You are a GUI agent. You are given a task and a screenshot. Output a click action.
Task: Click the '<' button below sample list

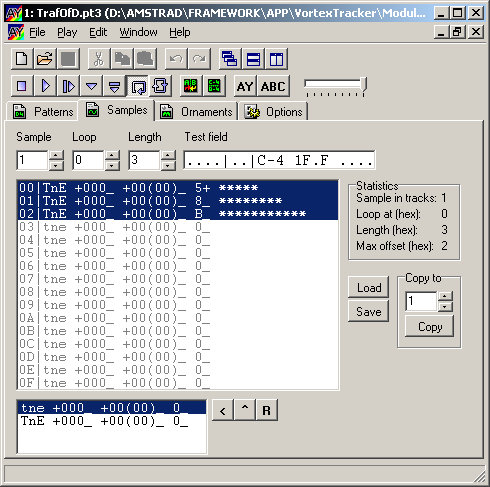[223, 410]
